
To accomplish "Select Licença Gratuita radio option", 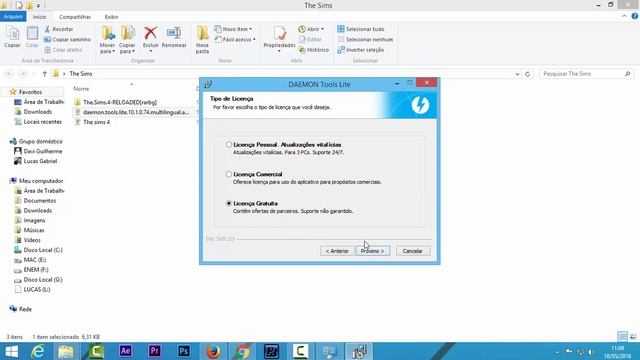I will pyautogui.click(x=229, y=203).
